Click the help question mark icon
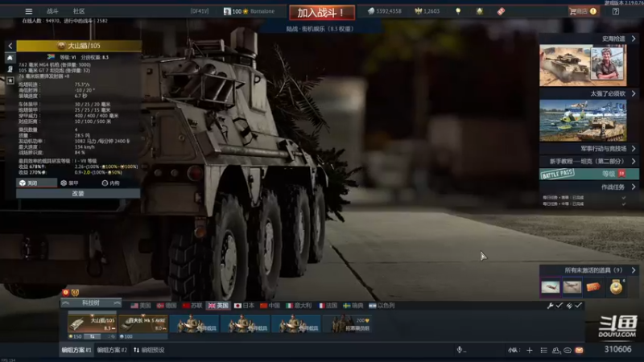 click(x=615, y=11)
